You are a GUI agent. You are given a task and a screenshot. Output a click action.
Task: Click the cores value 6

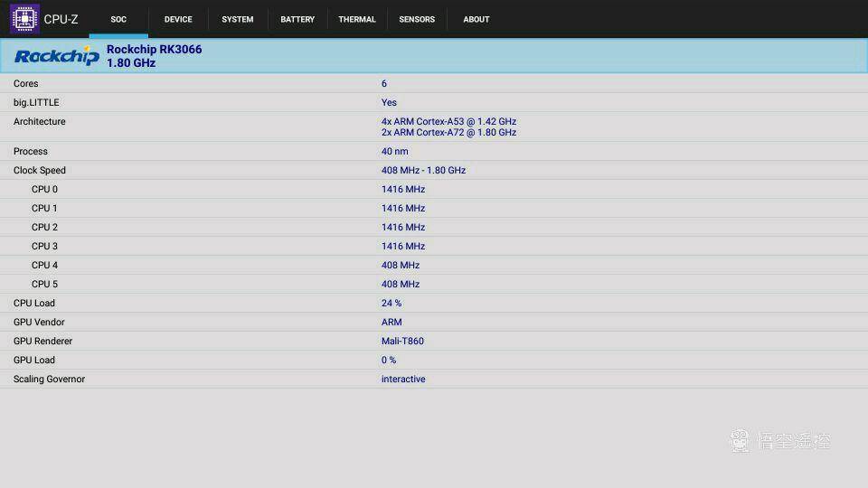tap(384, 83)
